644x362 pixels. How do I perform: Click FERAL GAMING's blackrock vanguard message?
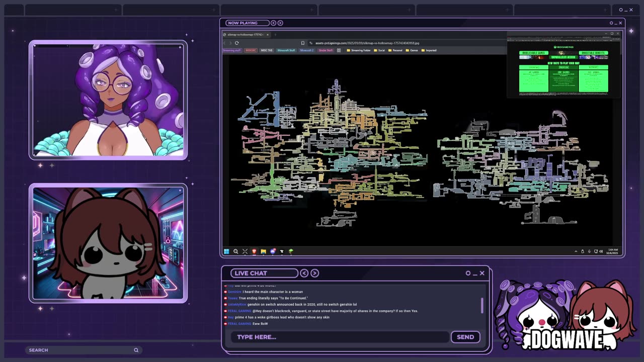[321, 311]
